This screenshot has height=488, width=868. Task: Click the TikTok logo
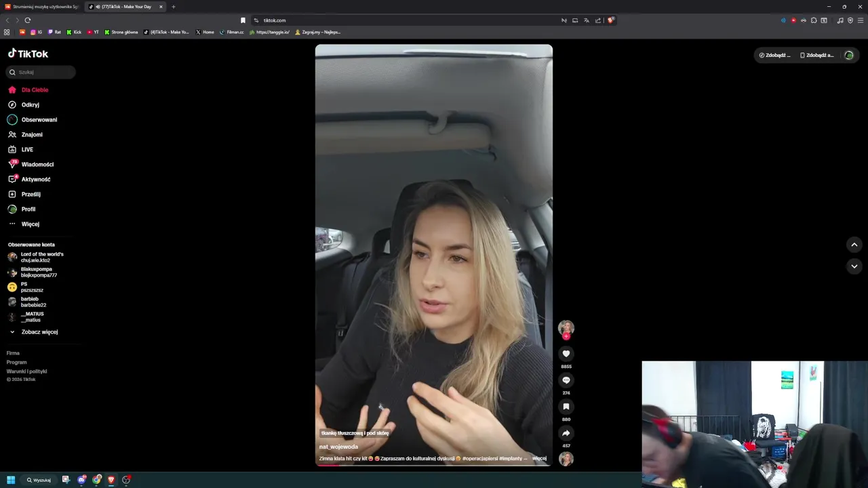28,54
